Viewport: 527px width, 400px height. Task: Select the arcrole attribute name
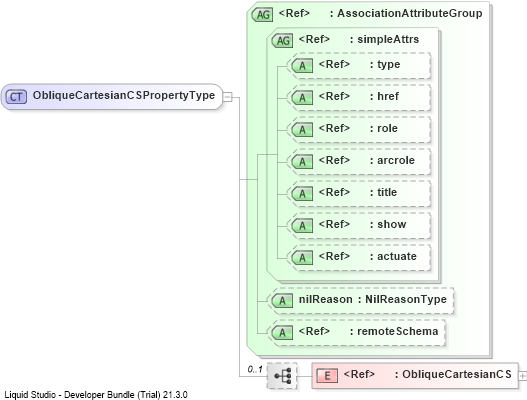click(x=396, y=160)
